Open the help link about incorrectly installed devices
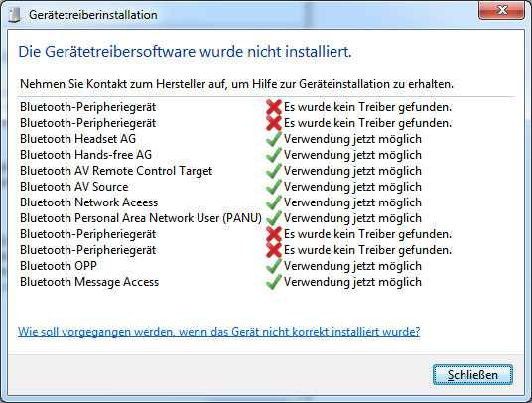 (x=218, y=332)
